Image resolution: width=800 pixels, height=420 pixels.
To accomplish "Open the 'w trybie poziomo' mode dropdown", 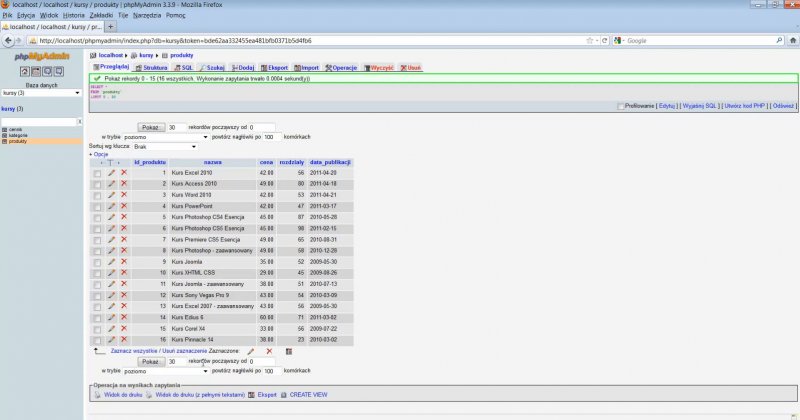I will click(164, 137).
